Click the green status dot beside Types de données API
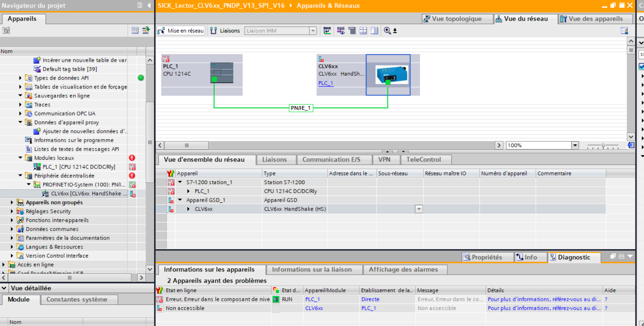This screenshot has height=326, width=644. pyautogui.click(x=141, y=78)
